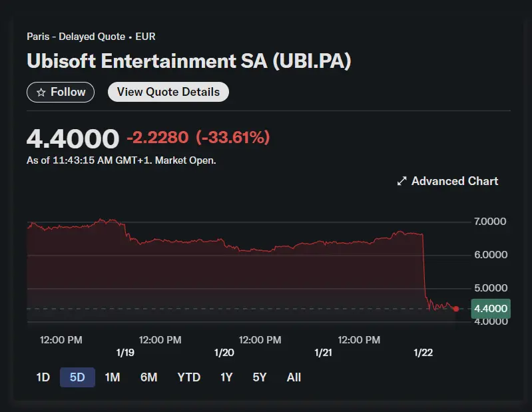Click the 1/20 date marker on axis
Image resolution: width=532 pixels, height=412 pixels.
(x=224, y=353)
